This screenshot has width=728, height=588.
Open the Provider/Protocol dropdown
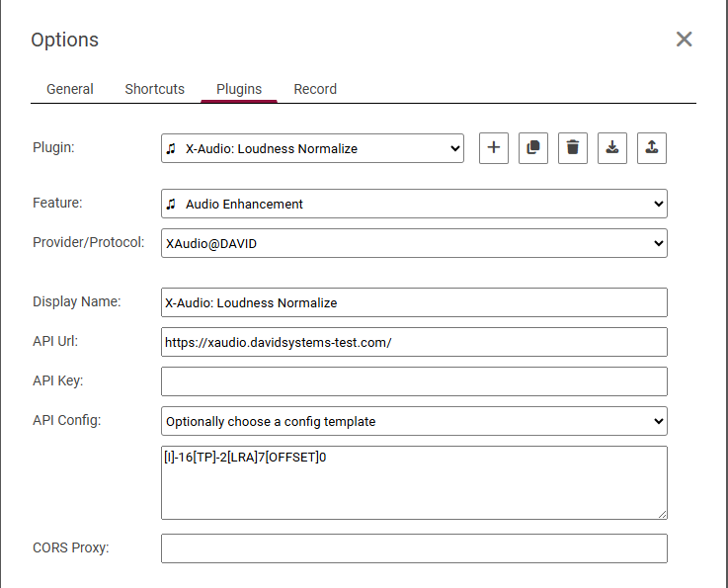414,243
